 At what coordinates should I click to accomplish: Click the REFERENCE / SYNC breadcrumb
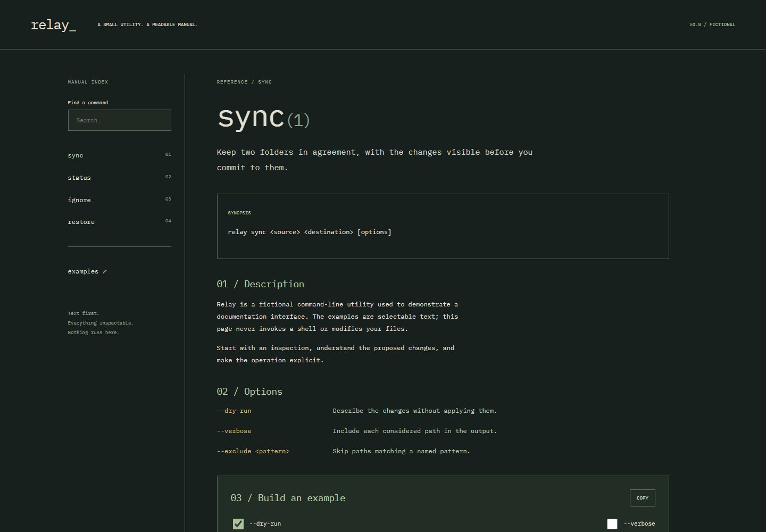(244, 82)
